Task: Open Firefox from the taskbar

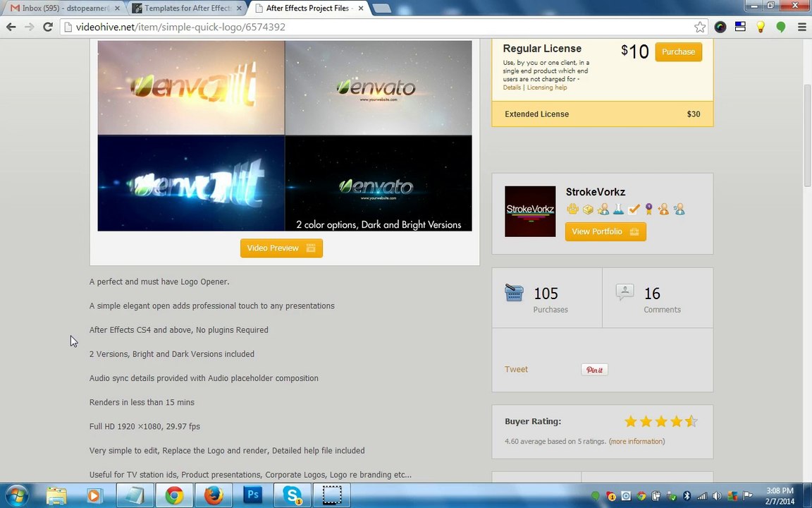Action: click(x=214, y=495)
